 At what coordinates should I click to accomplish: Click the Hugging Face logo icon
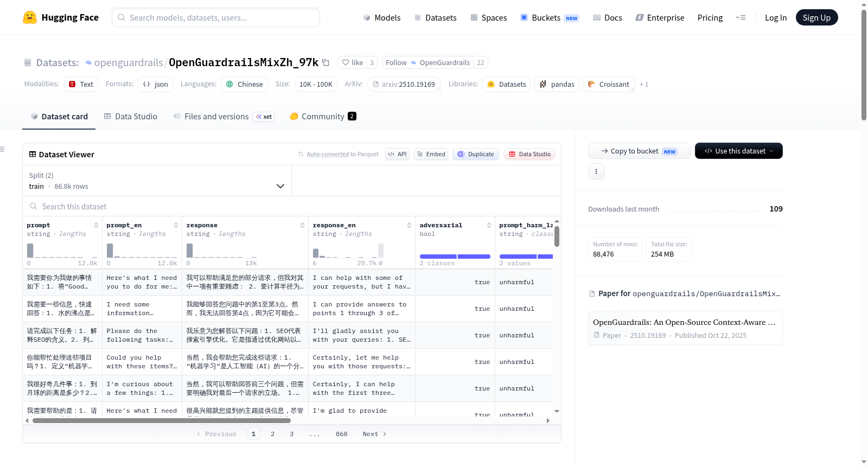pos(30,17)
